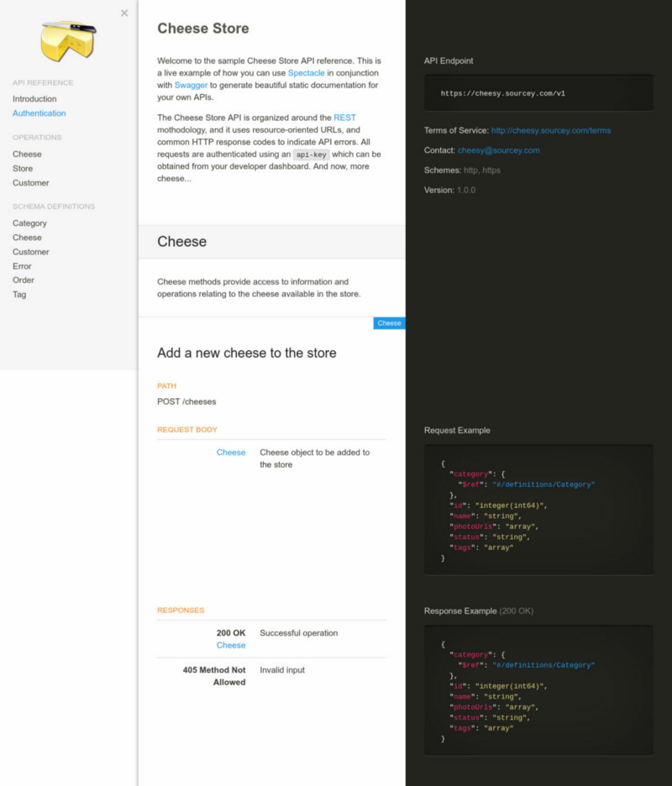Open the Swagger hyperlink
Image resolution: width=672 pixels, height=786 pixels.
point(192,85)
